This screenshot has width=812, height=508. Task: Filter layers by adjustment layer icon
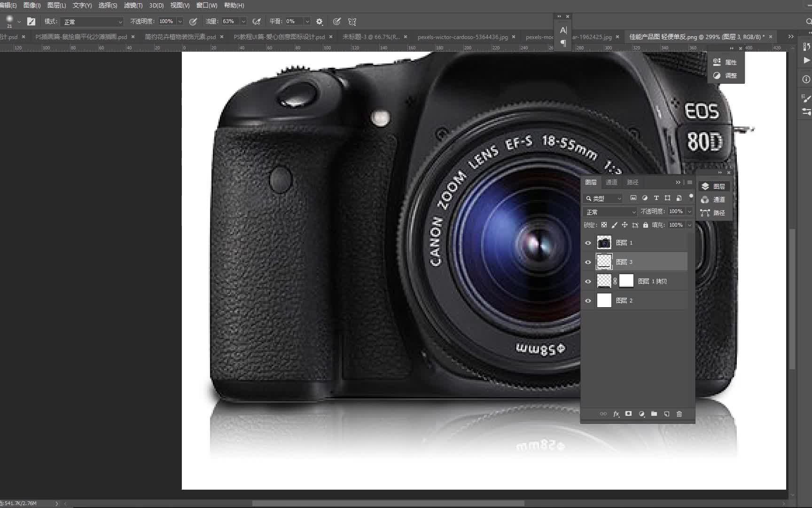coord(645,198)
